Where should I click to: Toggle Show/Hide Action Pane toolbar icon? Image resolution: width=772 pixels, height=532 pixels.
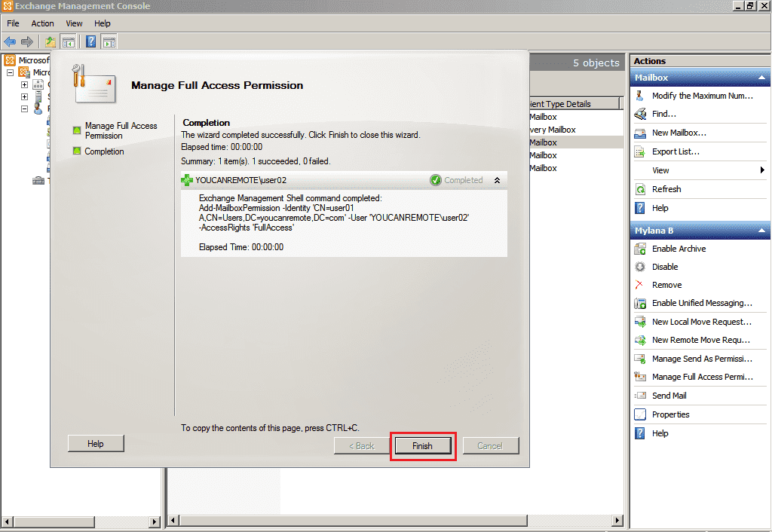(109, 41)
